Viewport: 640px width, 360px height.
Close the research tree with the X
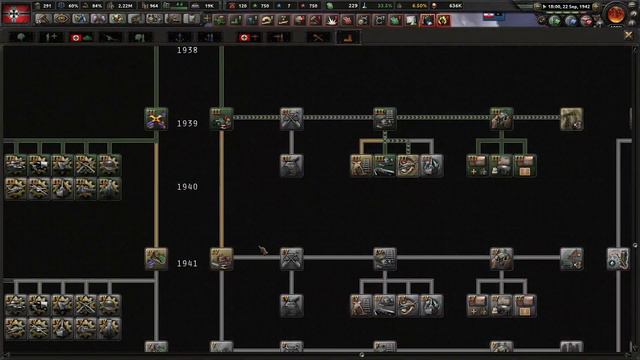click(x=628, y=36)
